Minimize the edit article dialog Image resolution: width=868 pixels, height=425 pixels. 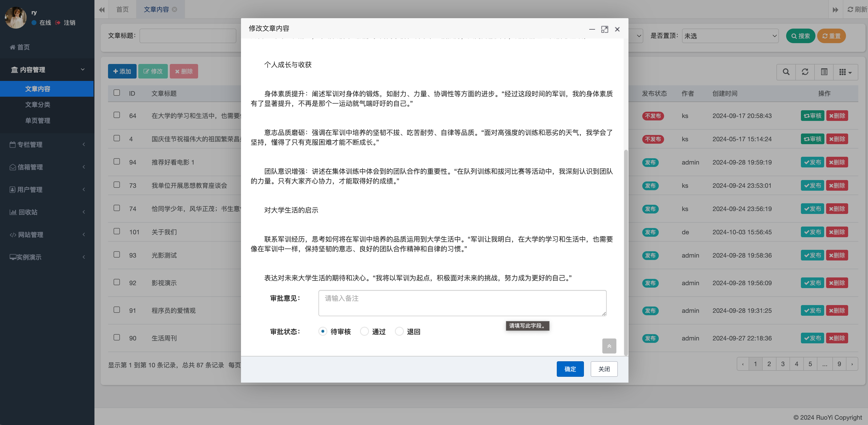click(x=592, y=30)
